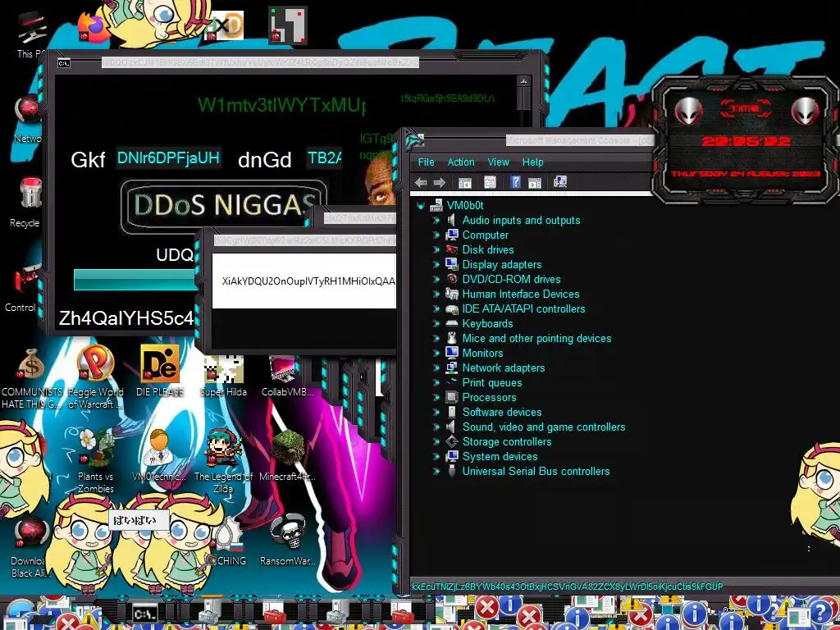Select the Print queues category icon

coord(452,382)
